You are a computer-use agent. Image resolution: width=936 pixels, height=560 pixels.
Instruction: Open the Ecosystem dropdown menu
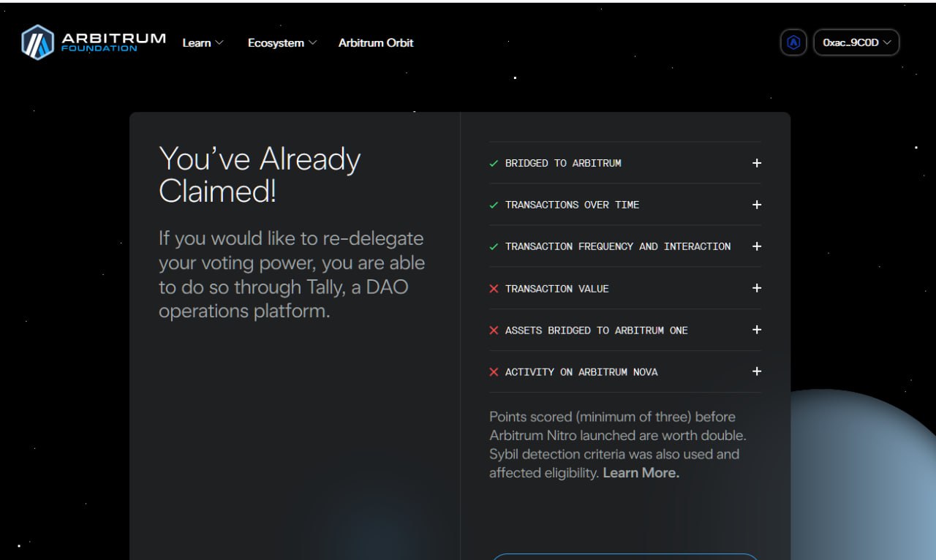[x=282, y=42]
